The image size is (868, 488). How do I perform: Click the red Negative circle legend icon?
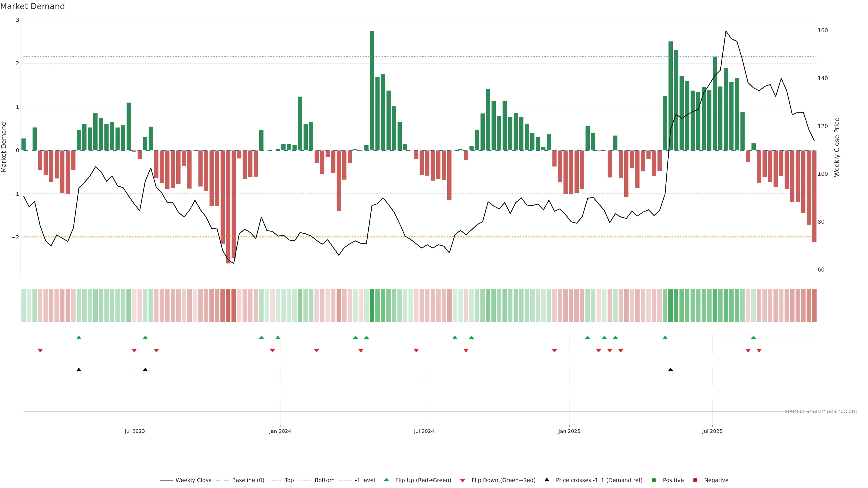(x=695, y=480)
